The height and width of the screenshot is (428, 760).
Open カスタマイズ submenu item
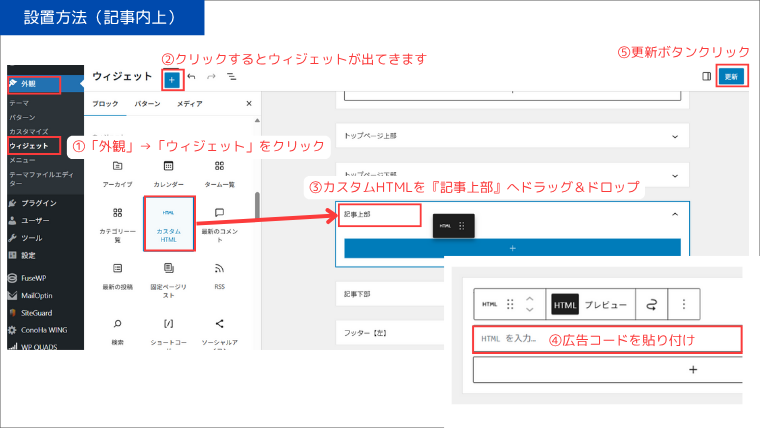(x=29, y=131)
